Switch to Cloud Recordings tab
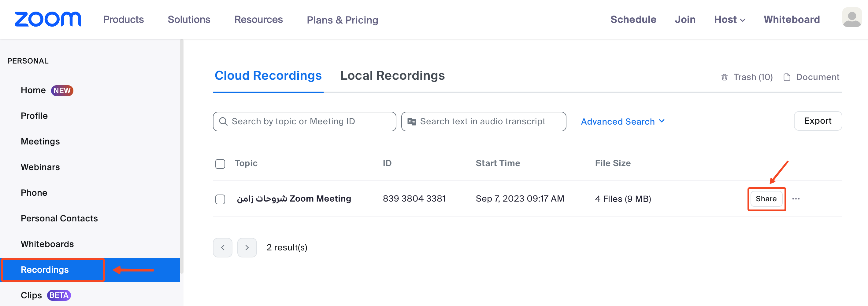The width and height of the screenshot is (868, 306). 268,75
